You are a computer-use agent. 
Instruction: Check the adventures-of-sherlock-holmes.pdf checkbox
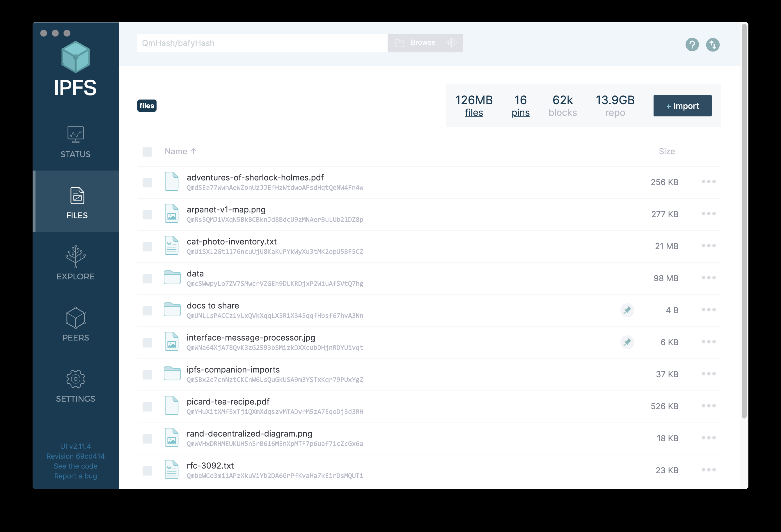[x=147, y=183]
